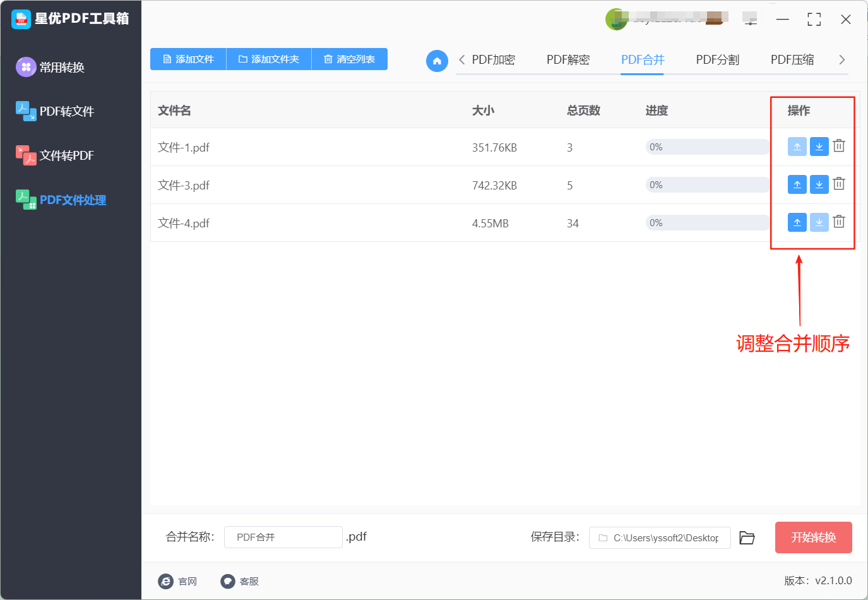The height and width of the screenshot is (600, 868).
Task: Switch to the PDF加密 tab
Action: tap(494, 59)
